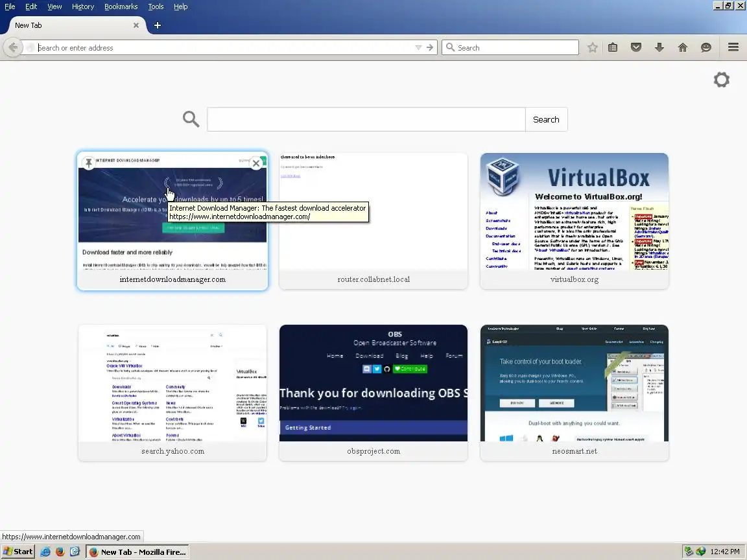Open the address bar history dropdown arrow
The height and width of the screenshot is (560, 747).
(418, 47)
